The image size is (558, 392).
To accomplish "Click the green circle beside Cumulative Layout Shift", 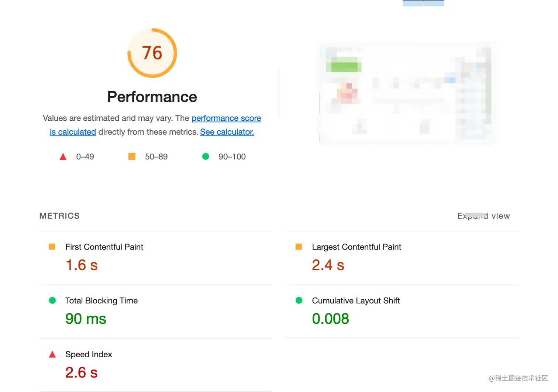I will tap(299, 300).
